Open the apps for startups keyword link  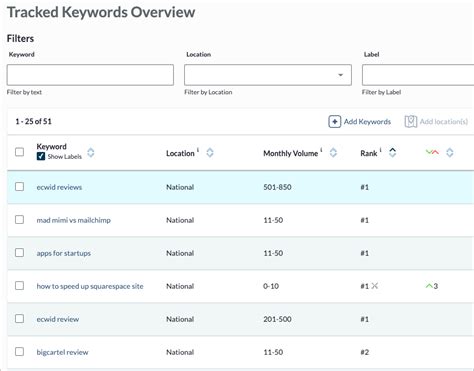pyautogui.click(x=64, y=253)
